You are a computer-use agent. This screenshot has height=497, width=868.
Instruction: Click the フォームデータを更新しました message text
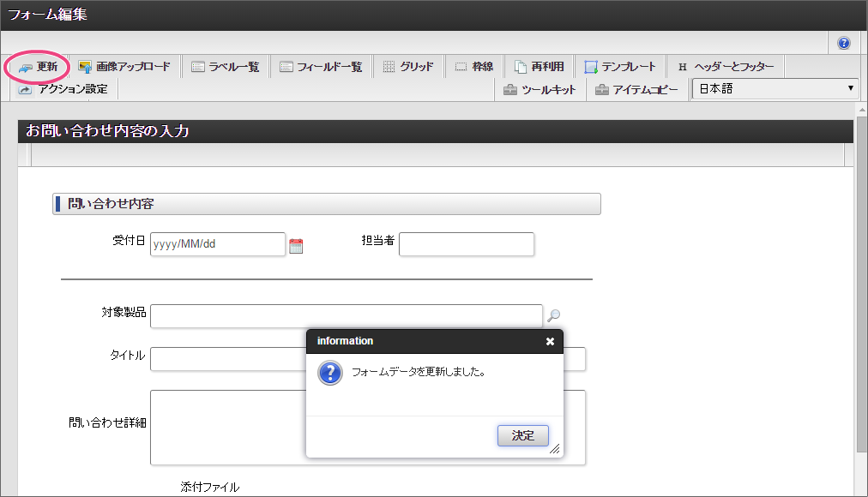(x=419, y=372)
